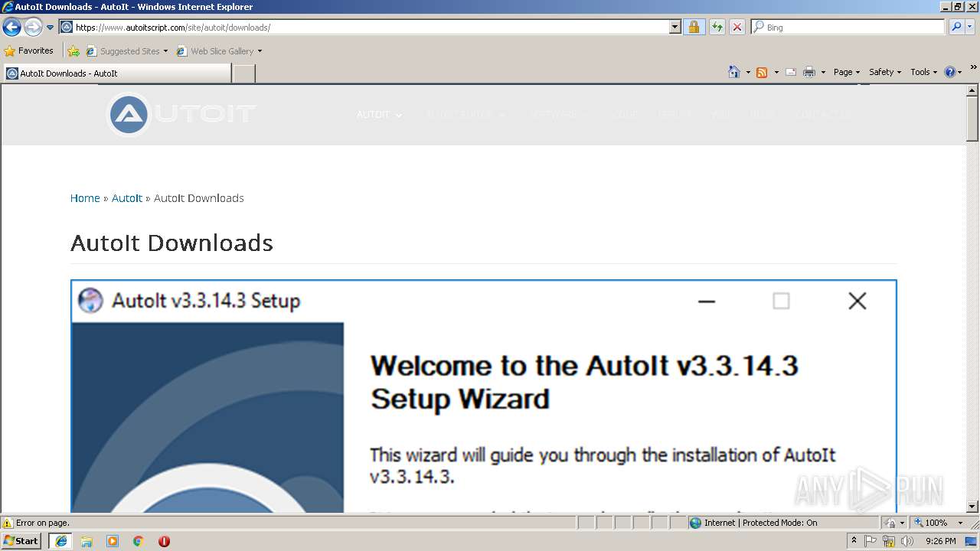Click Internet Protected Mode status text
Screen dimensions: 980x551
click(x=760, y=523)
